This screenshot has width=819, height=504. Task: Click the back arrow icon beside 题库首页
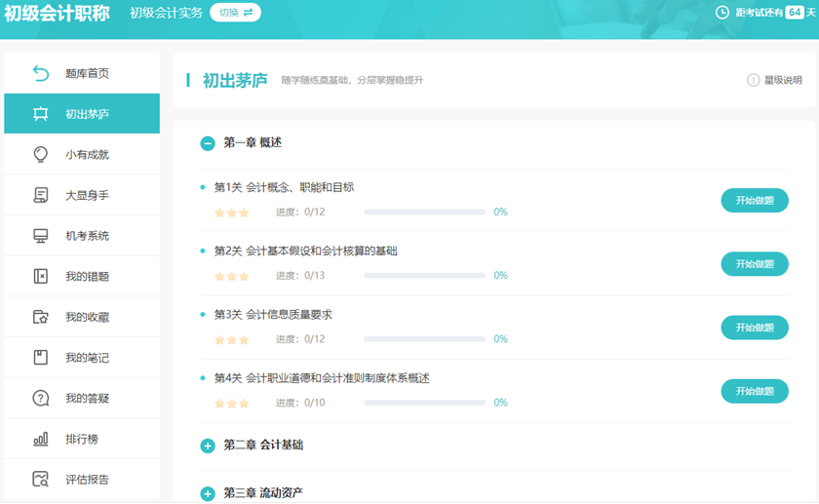pos(40,73)
